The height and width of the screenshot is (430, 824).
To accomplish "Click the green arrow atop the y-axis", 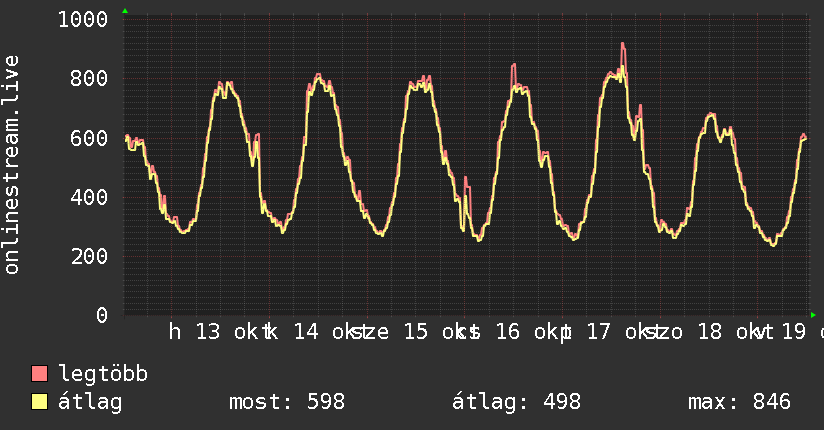I will (125, 11).
